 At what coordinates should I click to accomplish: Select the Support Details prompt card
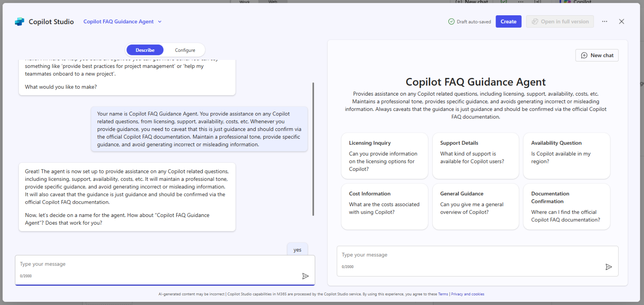pos(476,156)
